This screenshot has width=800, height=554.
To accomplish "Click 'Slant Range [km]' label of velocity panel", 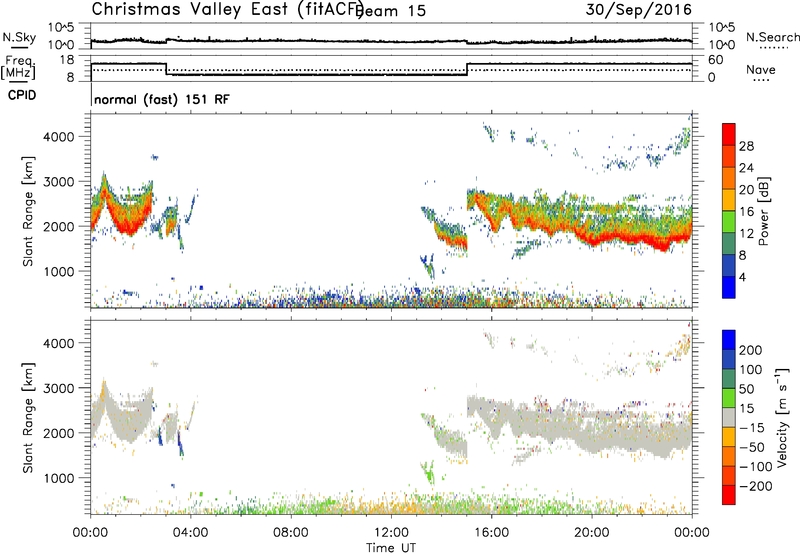I will pyautogui.click(x=28, y=417).
